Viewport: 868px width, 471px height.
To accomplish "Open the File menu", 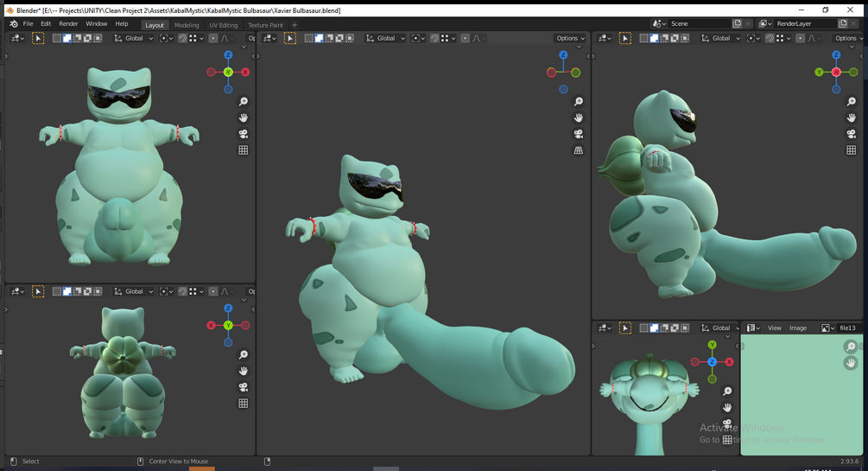I will [28, 24].
